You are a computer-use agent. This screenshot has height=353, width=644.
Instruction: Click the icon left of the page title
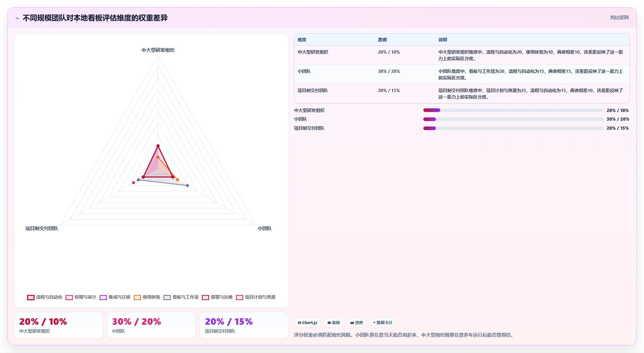(x=17, y=18)
